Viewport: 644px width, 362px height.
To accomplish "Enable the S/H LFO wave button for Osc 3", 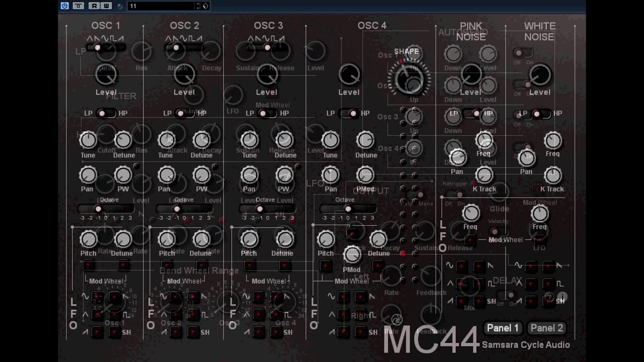I will tap(276, 332).
